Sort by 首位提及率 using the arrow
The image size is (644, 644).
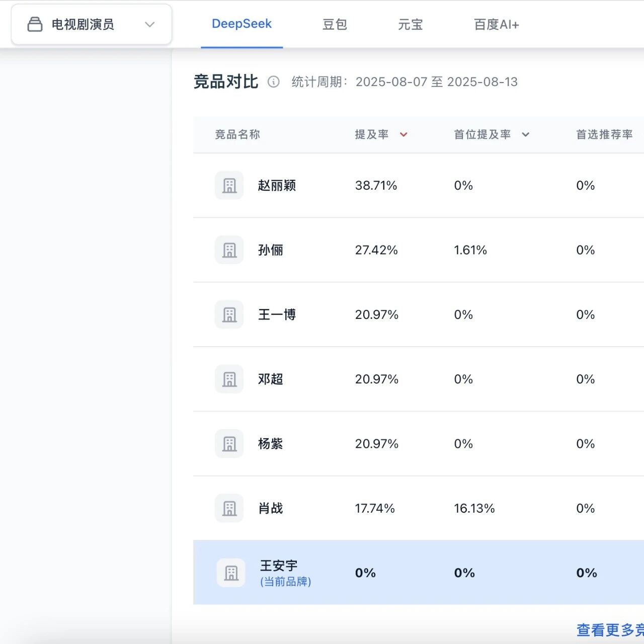tap(526, 134)
